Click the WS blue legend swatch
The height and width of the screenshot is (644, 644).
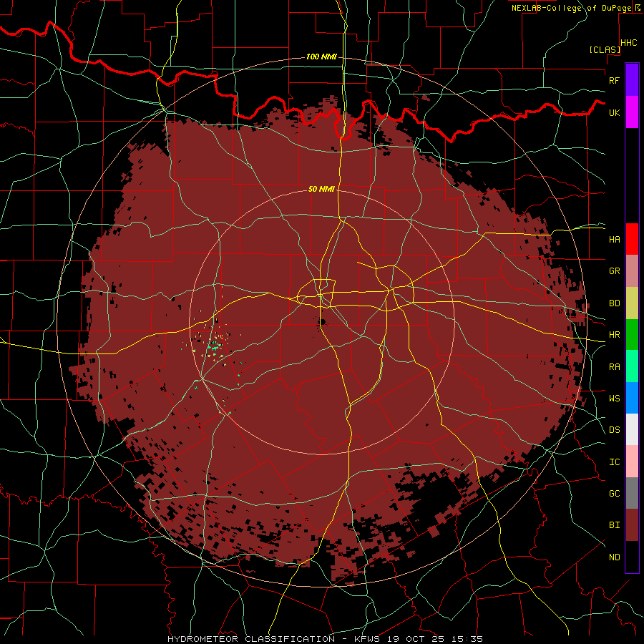[x=632, y=398]
